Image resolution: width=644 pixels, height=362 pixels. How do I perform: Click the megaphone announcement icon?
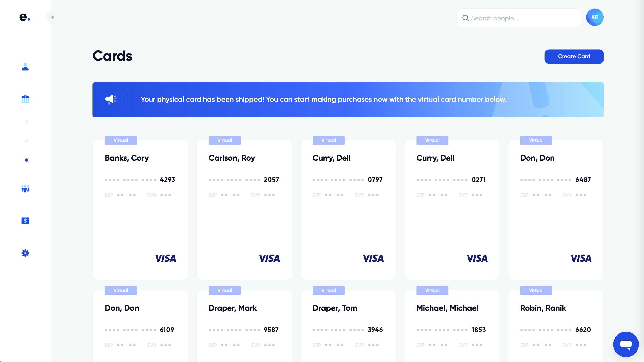111,99
